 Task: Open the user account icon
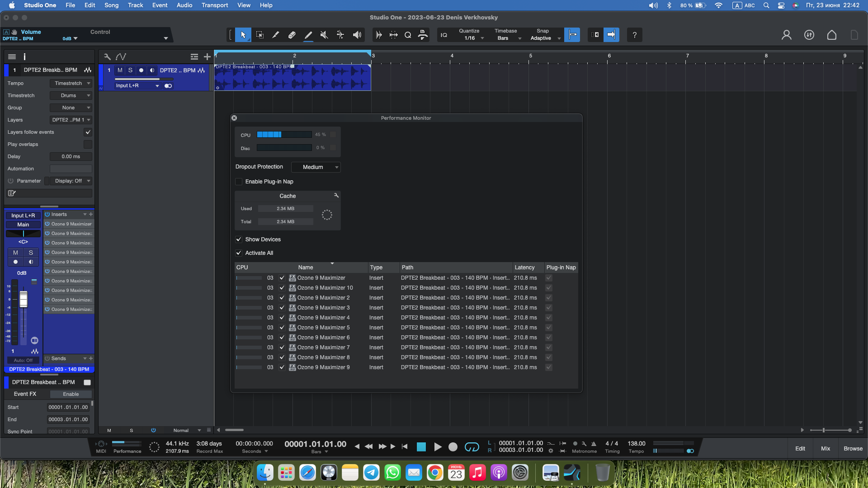[x=787, y=35]
